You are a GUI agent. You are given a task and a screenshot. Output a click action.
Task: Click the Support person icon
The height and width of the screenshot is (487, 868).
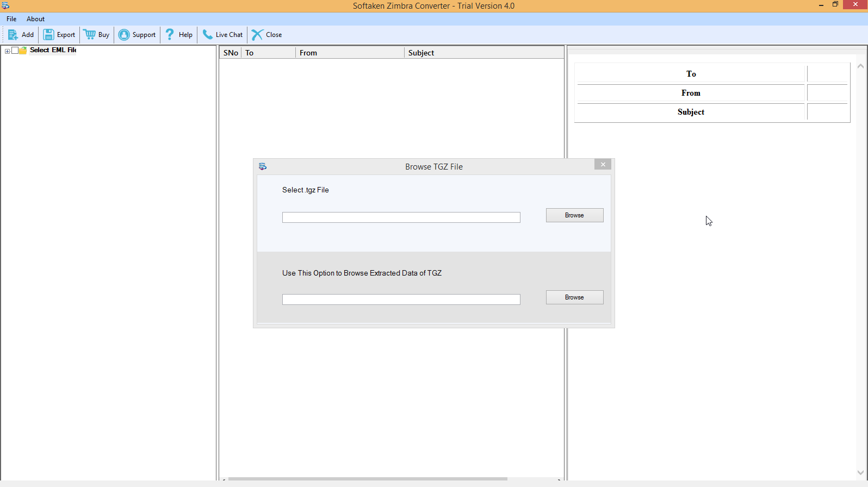124,35
